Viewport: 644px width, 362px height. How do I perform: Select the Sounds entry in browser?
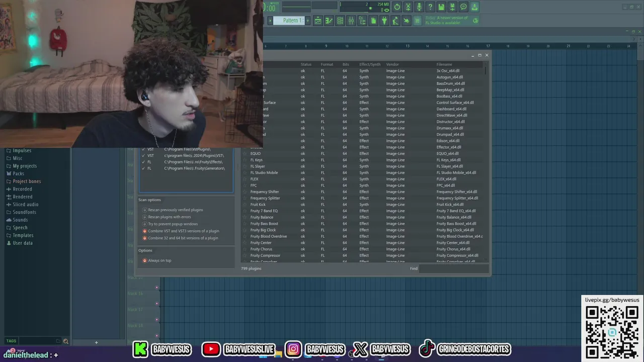17,220
